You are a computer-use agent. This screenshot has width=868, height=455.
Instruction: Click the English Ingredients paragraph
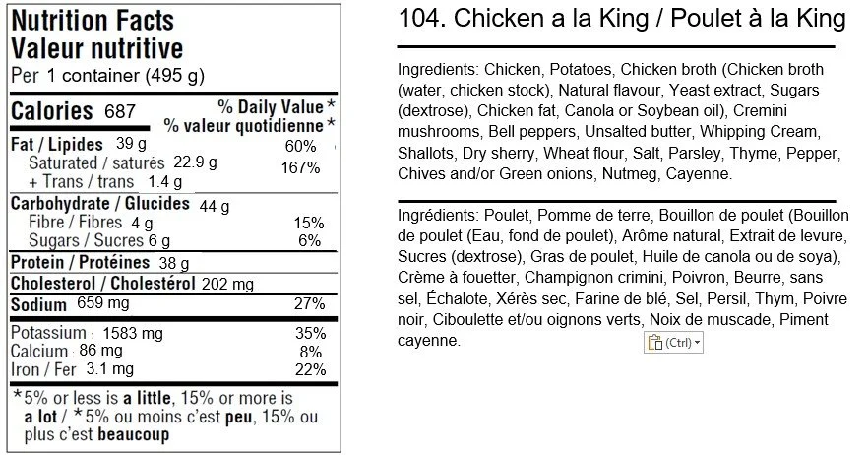tap(619, 121)
